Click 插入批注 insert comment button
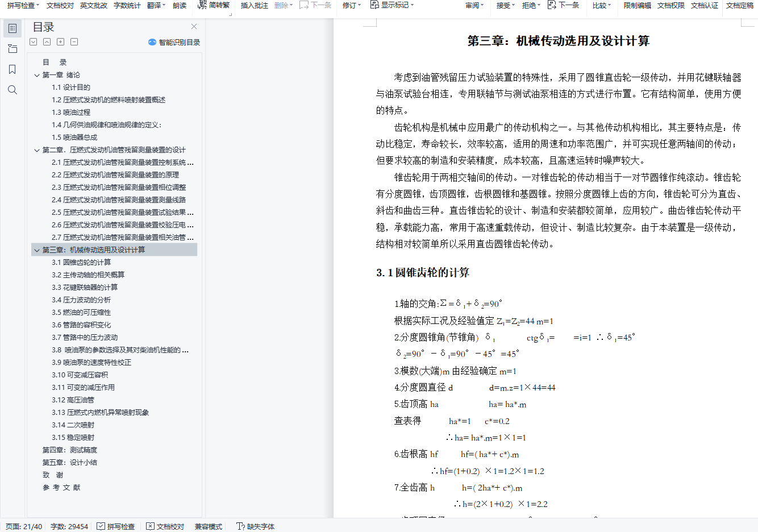This screenshot has width=758, height=532. click(x=255, y=5)
